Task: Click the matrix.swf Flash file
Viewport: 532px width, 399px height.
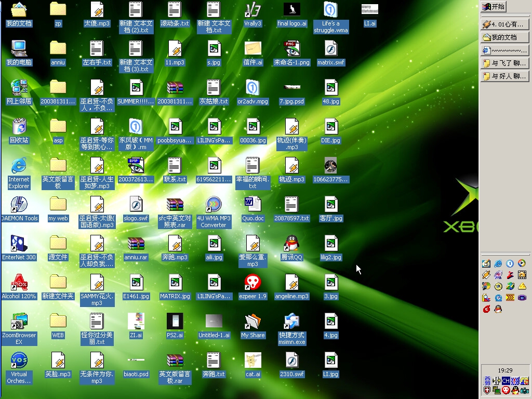Action: tap(331, 53)
